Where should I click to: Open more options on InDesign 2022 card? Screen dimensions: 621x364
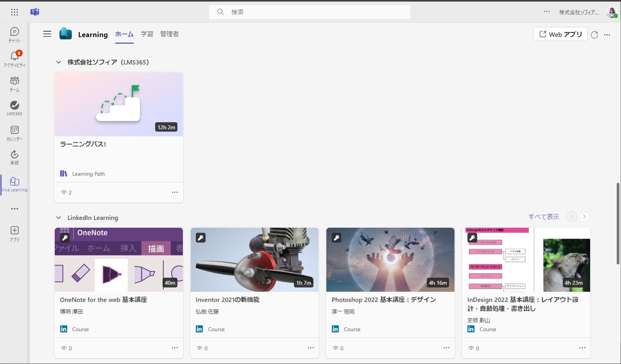tap(582, 348)
